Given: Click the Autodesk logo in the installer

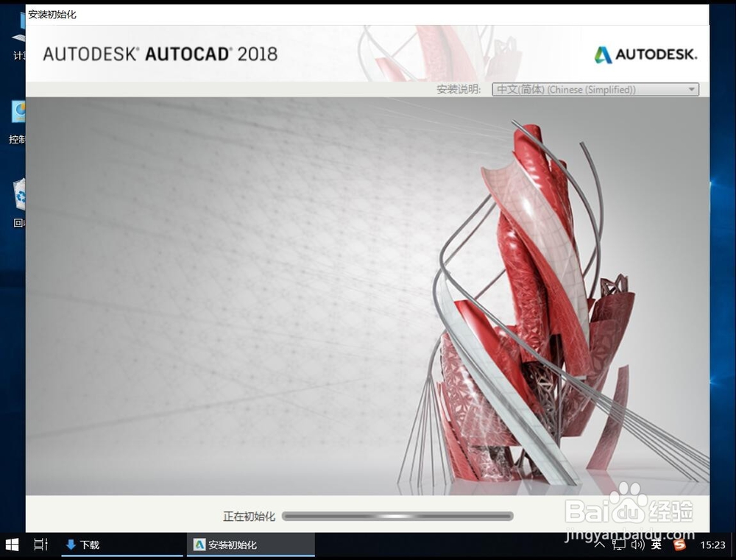Looking at the screenshot, I should (645, 54).
